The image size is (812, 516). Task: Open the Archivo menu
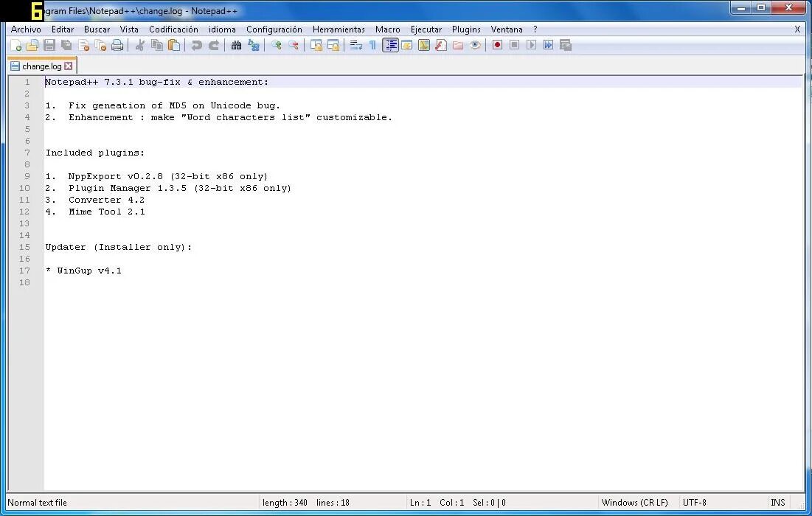tap(26, 29)
